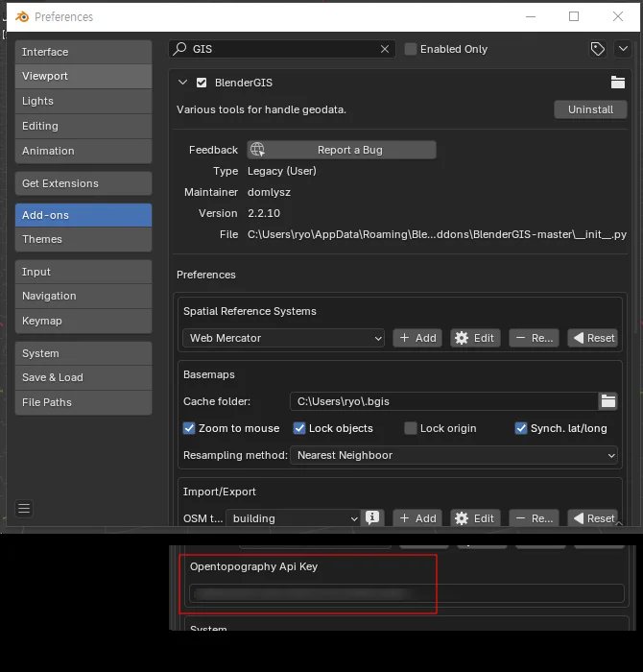The image size is (643, 672).
Task: Click the BlenderGIS file path text
Action: [437, 234]
